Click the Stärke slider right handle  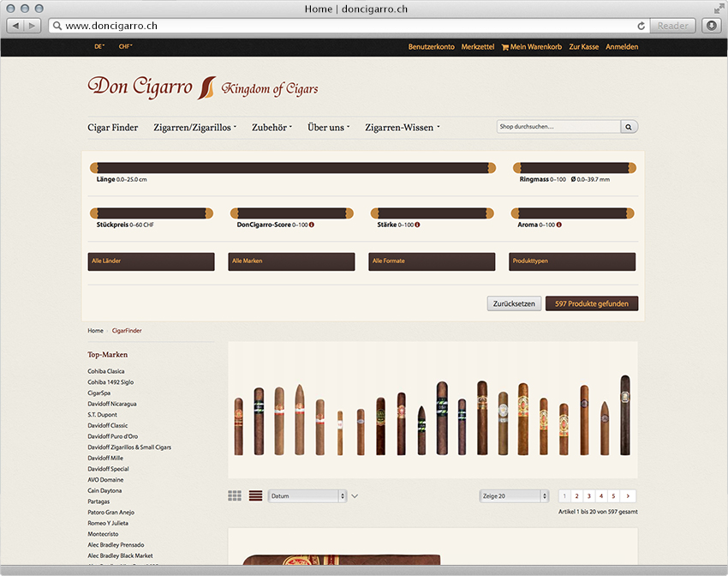489,213
